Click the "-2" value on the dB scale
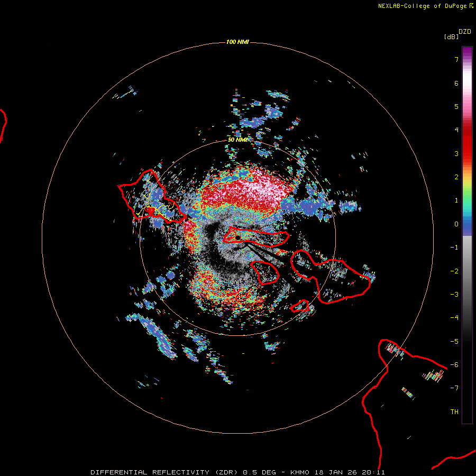476x476 pixels. tap(454, 271)
